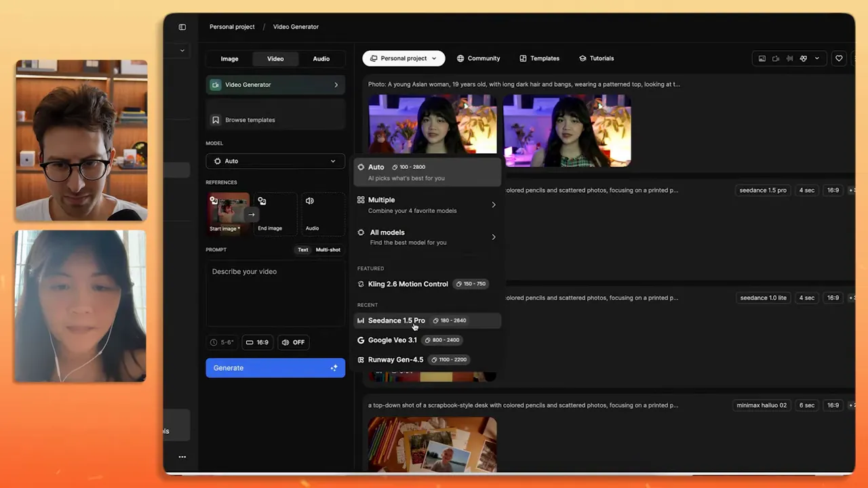
Task: Open the Personal project dropdown
Action: click(403, 58)
